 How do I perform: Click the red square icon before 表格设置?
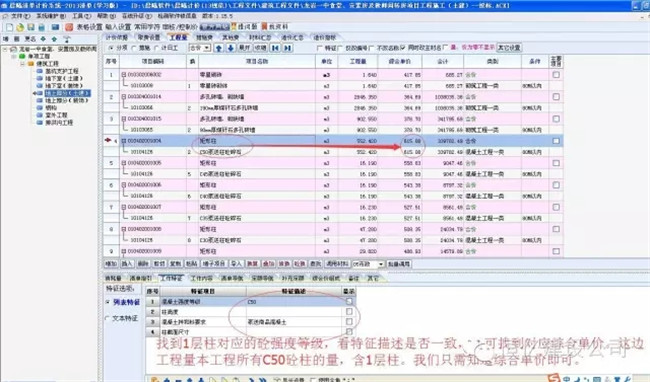tap(69, 27)
